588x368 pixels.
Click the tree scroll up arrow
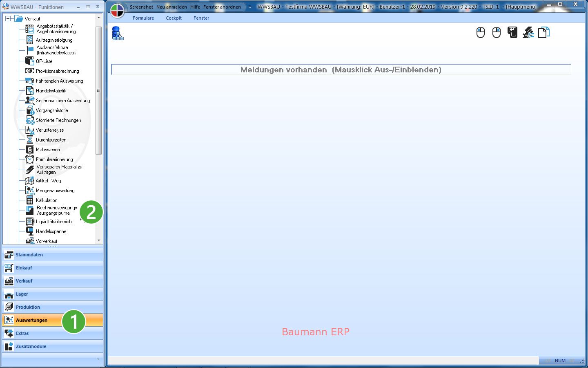(99, 17)
